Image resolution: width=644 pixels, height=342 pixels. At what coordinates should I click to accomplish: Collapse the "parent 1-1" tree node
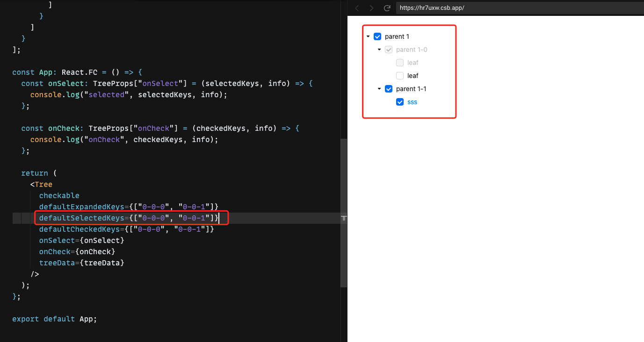point(379,89)
